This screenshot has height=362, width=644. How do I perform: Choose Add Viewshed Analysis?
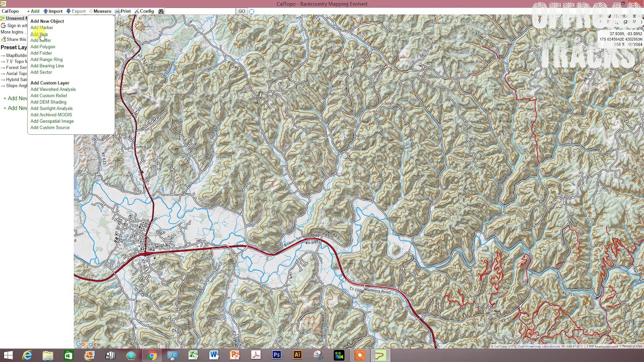[x=53, y=89]
